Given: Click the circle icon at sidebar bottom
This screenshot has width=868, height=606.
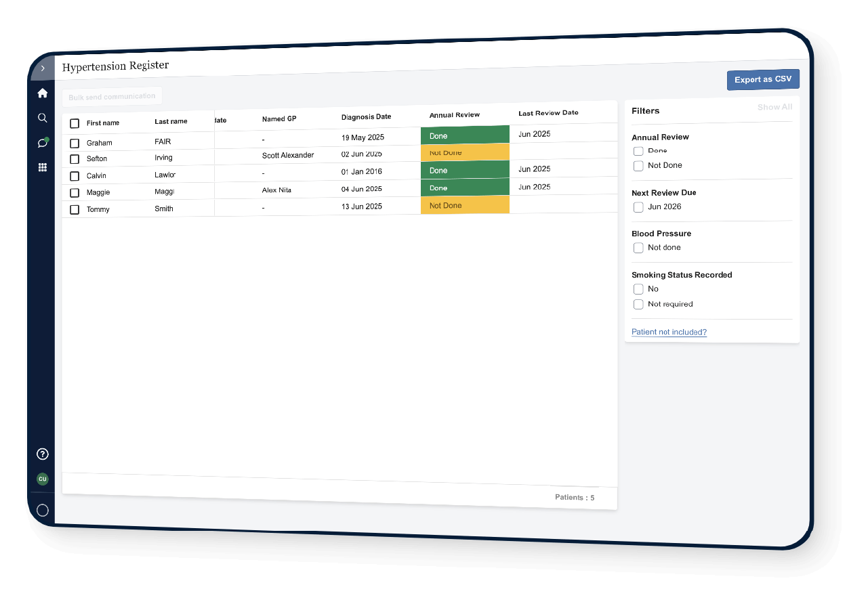Looking at the screenshot, I should click(x=43, y=511).
